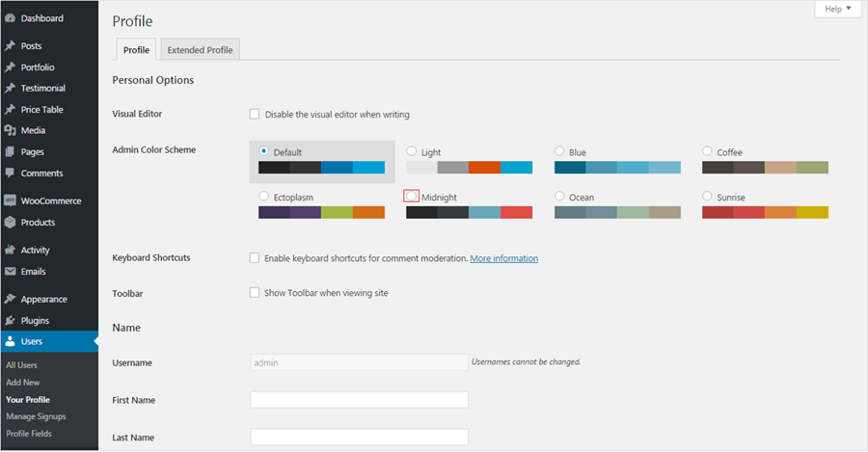868x452 pixels.
Task: Open Posts via its pushpin icon
Action: tap(10, 46)
